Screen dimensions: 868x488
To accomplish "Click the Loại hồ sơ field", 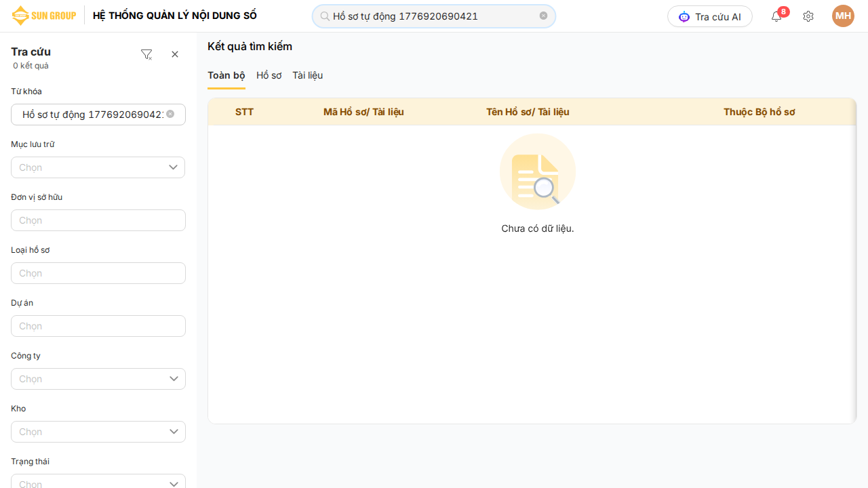I will pyautogui.click(x=98, y=273).
